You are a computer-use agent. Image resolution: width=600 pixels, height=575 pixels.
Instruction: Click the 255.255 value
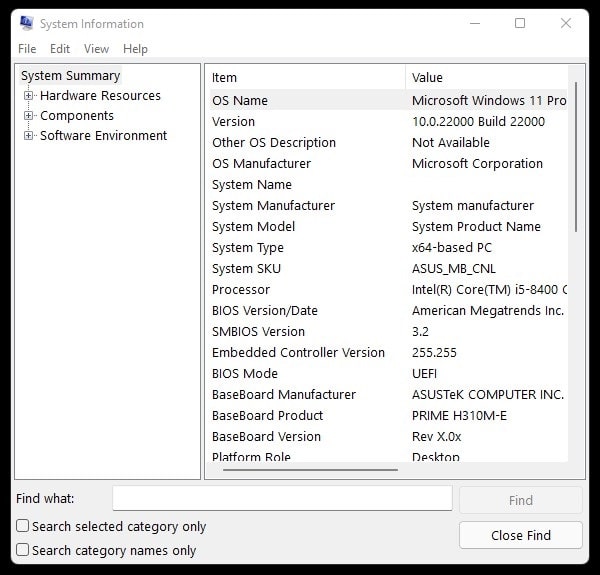coord(434,352)
